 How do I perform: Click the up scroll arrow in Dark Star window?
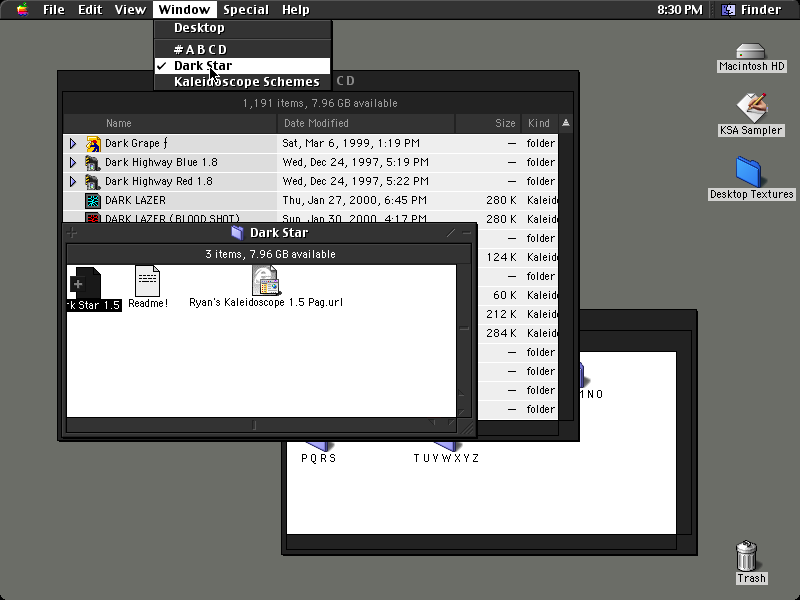(x=462, y=393)
